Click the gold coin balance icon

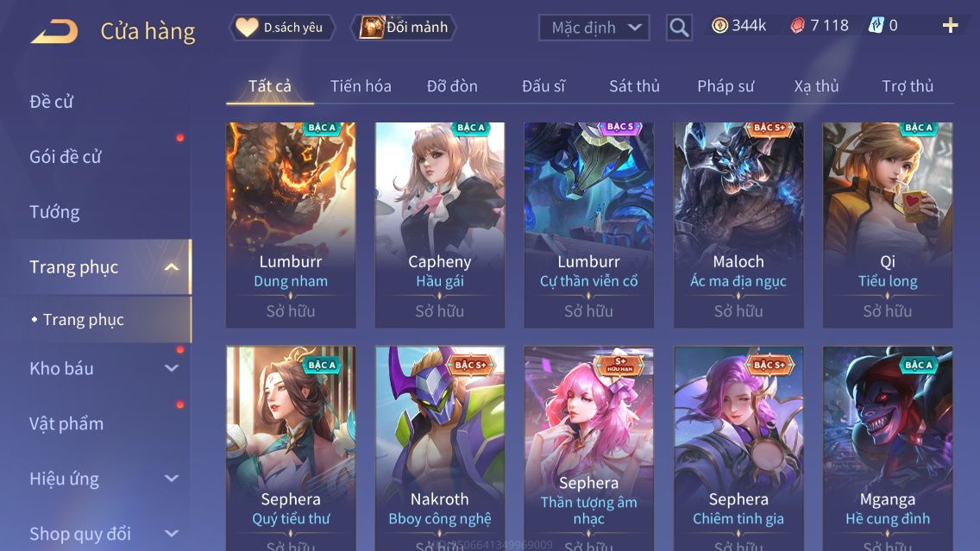click(x=720, y=26)
